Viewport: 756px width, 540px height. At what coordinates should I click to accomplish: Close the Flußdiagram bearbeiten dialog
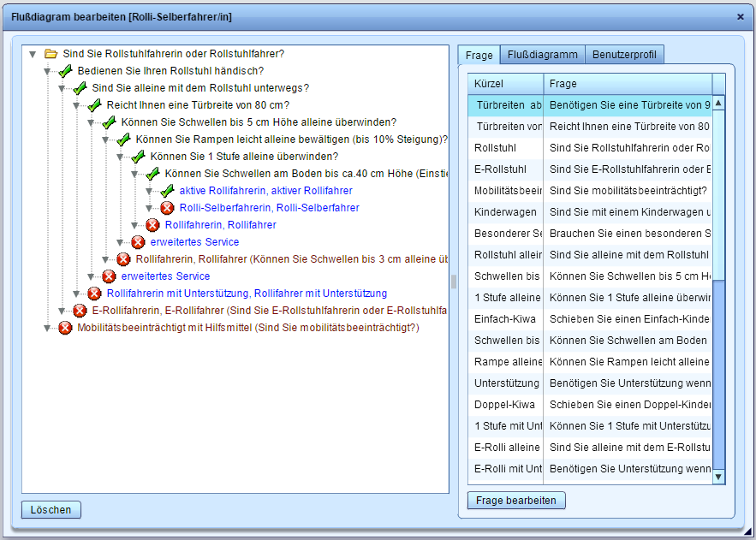pos(741,17)
